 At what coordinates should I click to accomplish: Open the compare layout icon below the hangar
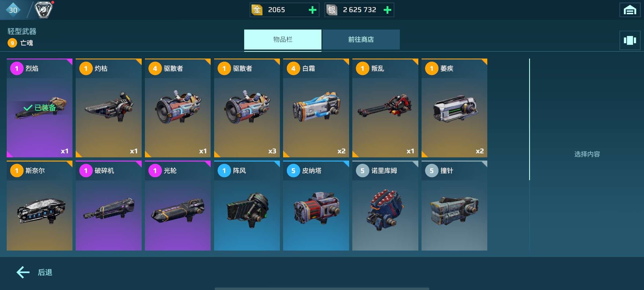630,40
